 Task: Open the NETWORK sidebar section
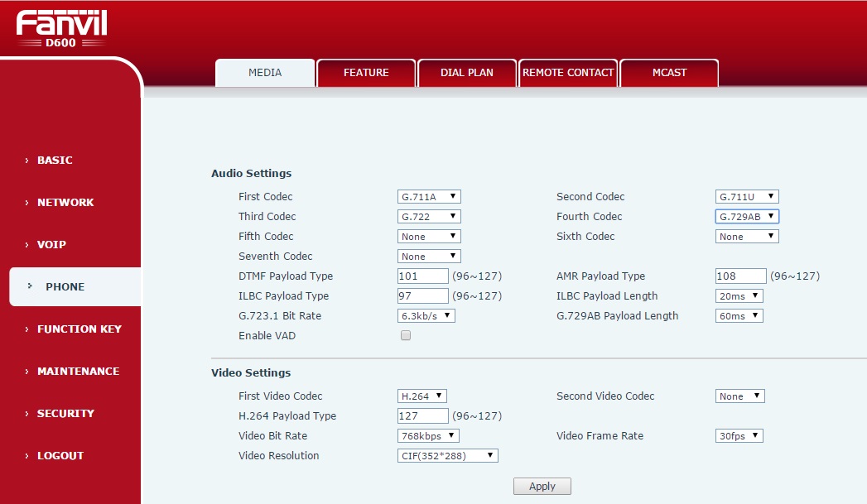65,203
